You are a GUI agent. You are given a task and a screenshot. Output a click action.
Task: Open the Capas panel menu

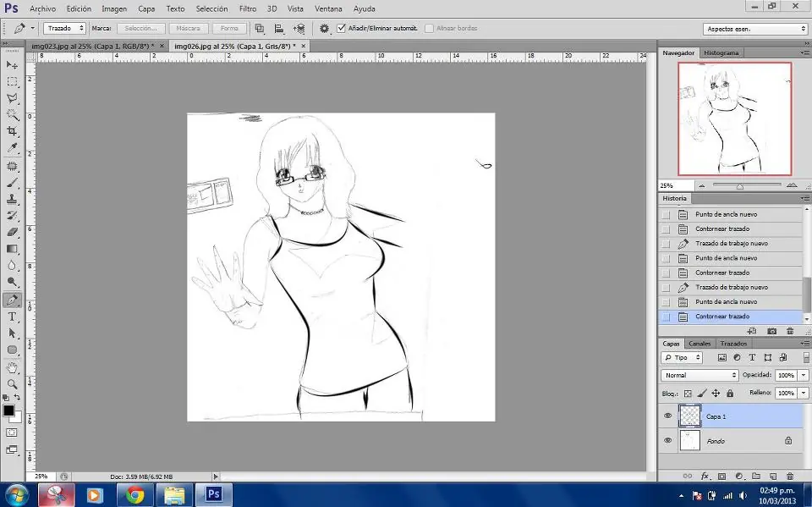[804, 344]
